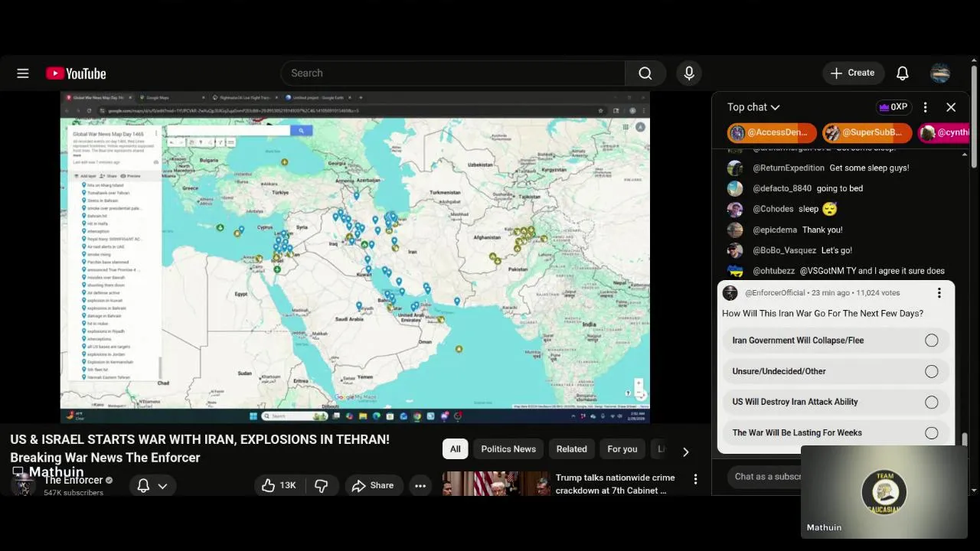The height and width of the screenshot is (551, 980).
Task: Vote The War Will Be Lasting For Weeks
Action: tap(835, 432)
